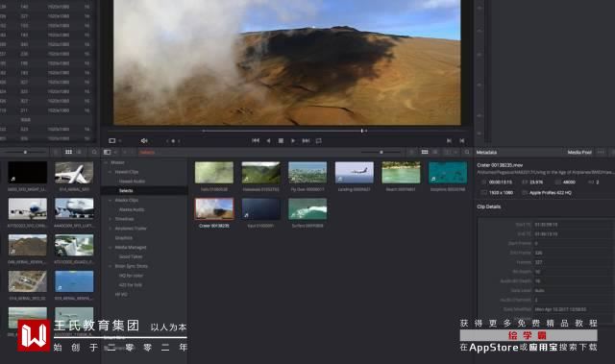The width and height of the screenshot is (615, 364).
Task: Select the Helo clip thumbnail
Action: 213,173
